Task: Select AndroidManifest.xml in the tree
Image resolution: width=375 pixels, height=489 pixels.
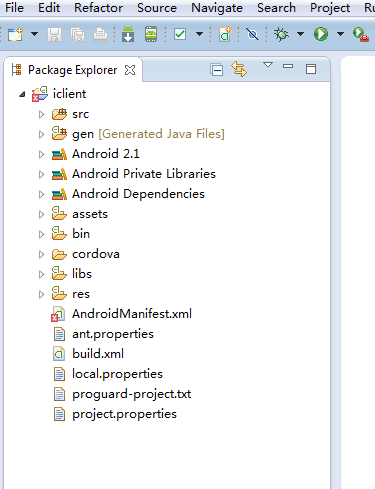Action: point(132,314)
